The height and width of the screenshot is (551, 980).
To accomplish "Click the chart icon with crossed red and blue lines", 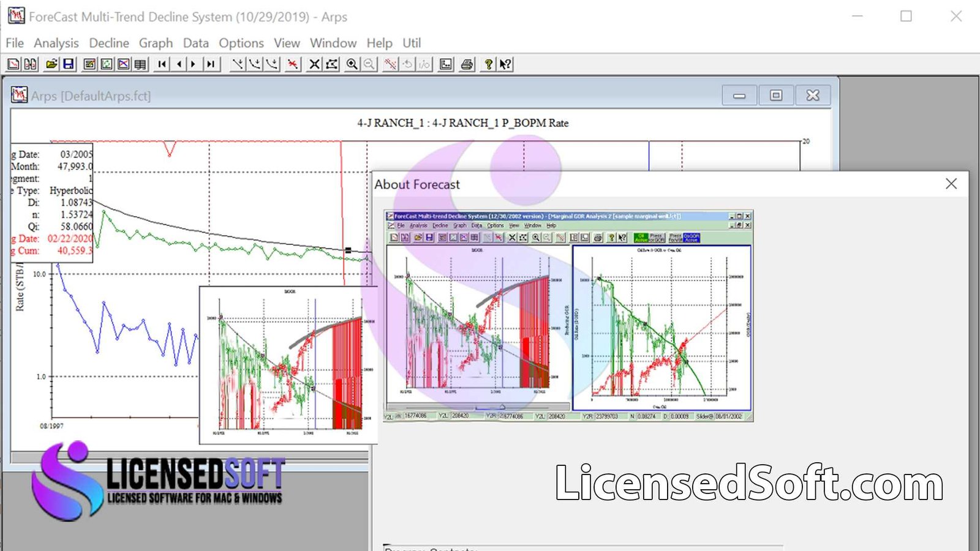I will click(x=124, y=64).
